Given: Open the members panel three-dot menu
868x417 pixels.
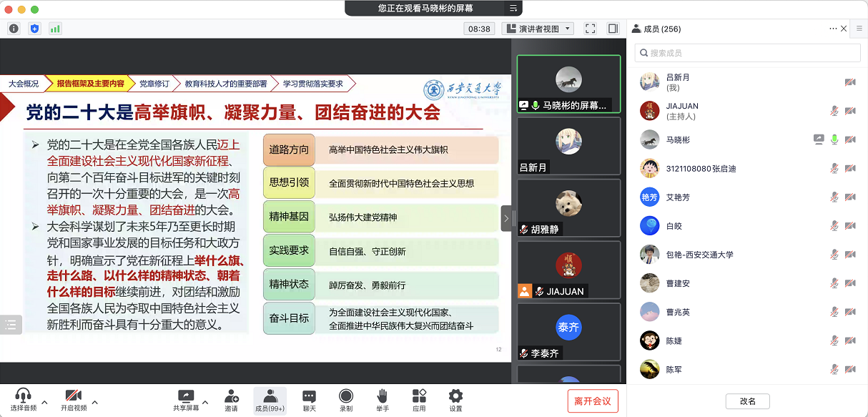Looking at the screenshot, I should [832, 29].
